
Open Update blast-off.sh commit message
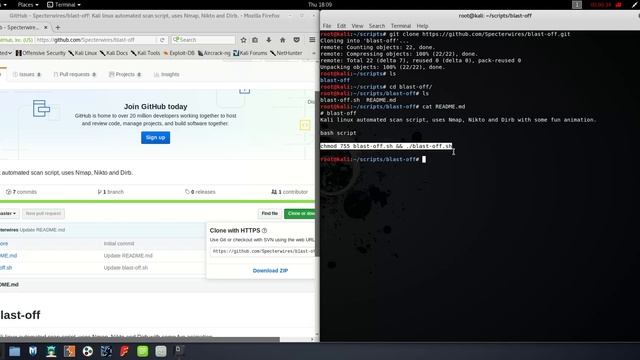(126, 268)
